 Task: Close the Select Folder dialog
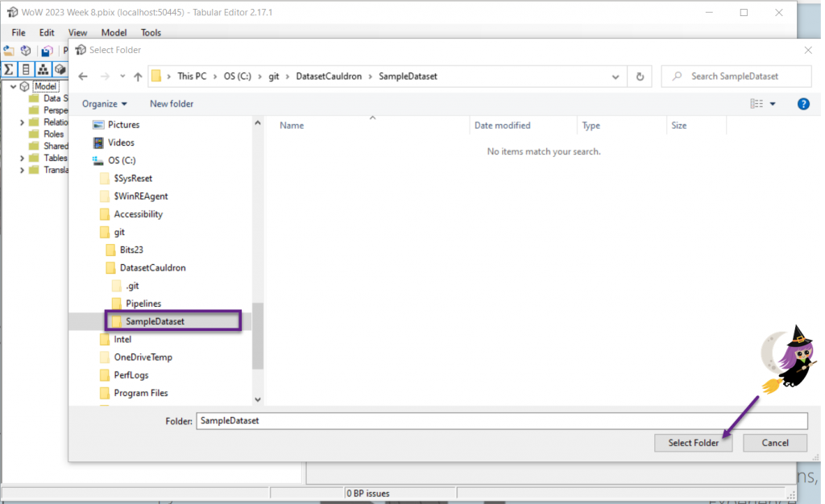pos(808,50)
